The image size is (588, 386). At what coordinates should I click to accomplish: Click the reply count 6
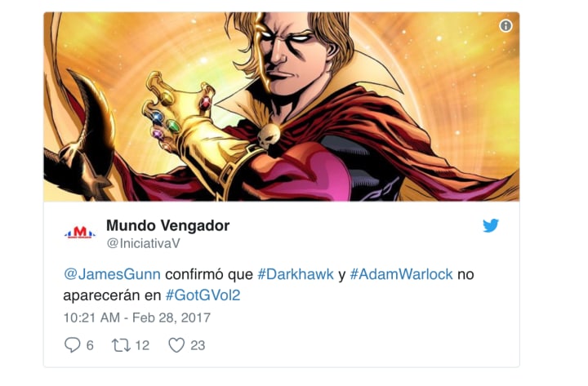coord(90,345)
